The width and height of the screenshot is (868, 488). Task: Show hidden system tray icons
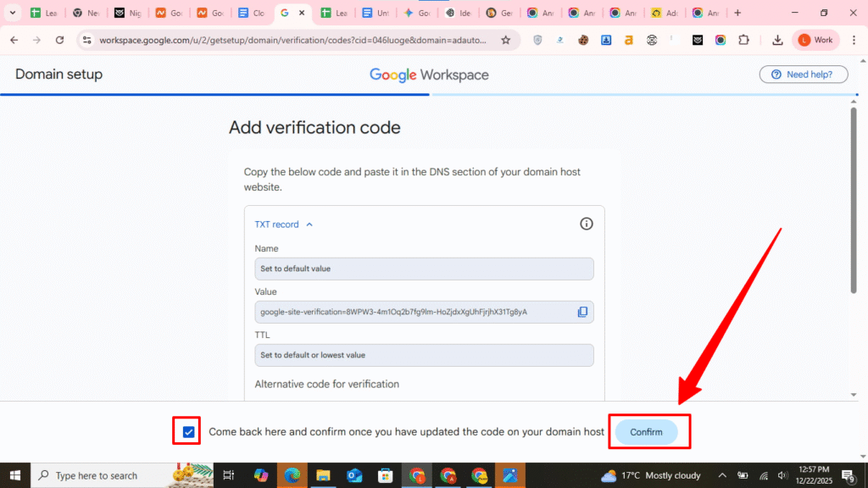(x=722, y=475)
